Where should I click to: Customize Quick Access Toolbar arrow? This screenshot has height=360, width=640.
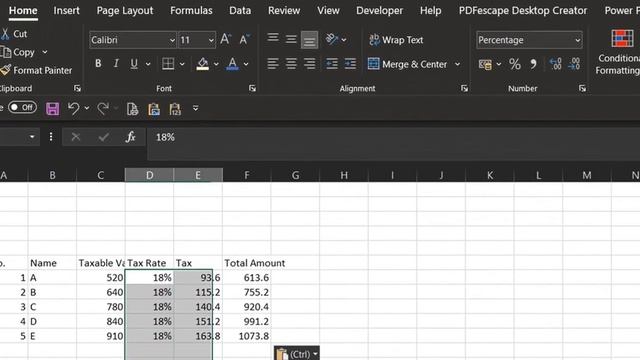[196, 108]
